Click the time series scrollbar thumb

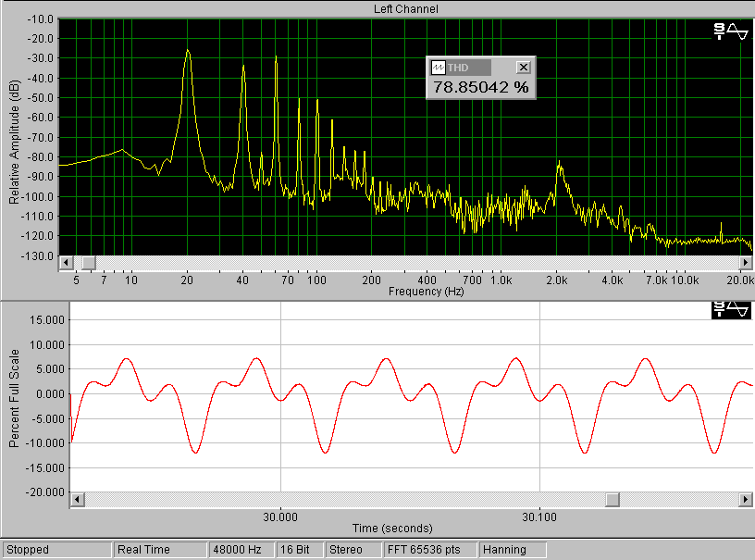click(x=613, y=500)
